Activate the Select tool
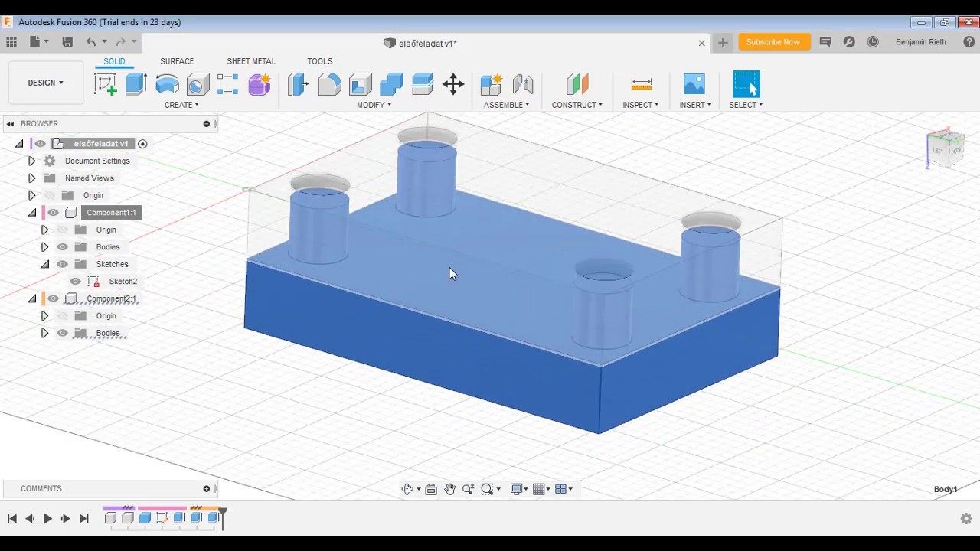This screenshot has height=551, width=980. click(x=746, y=84)
